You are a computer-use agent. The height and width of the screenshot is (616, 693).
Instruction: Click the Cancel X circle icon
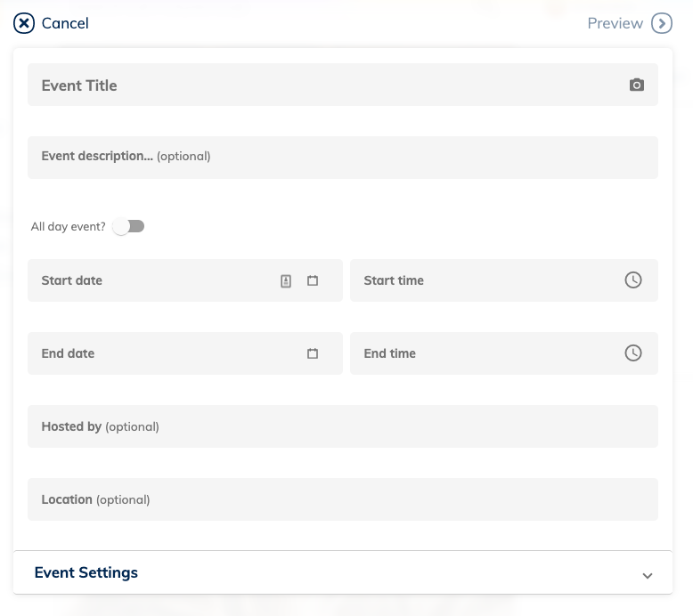24,23
